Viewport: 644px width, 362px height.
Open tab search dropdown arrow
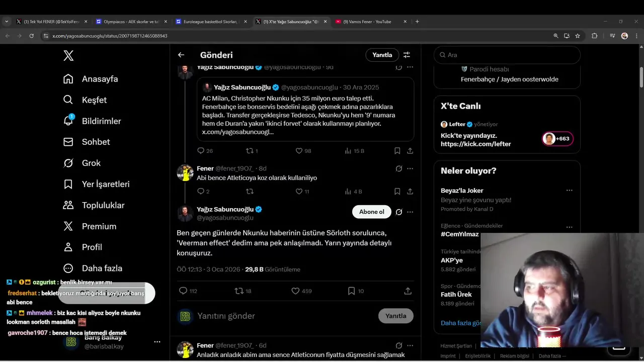coord(7,22)
